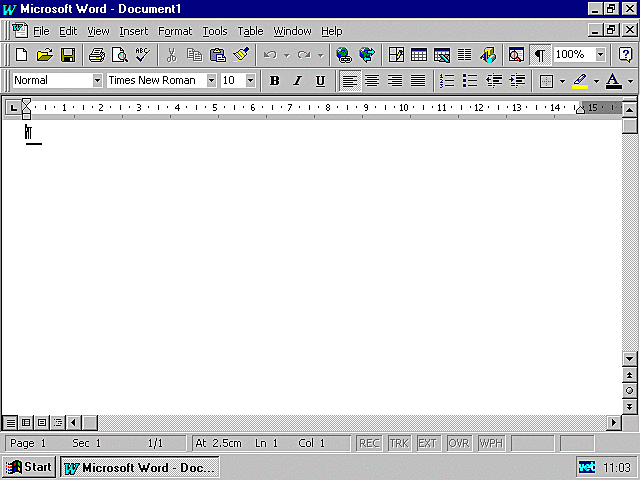Apply the black font color
This screenshot has width=640, height=480.
[x=613, y=81]
